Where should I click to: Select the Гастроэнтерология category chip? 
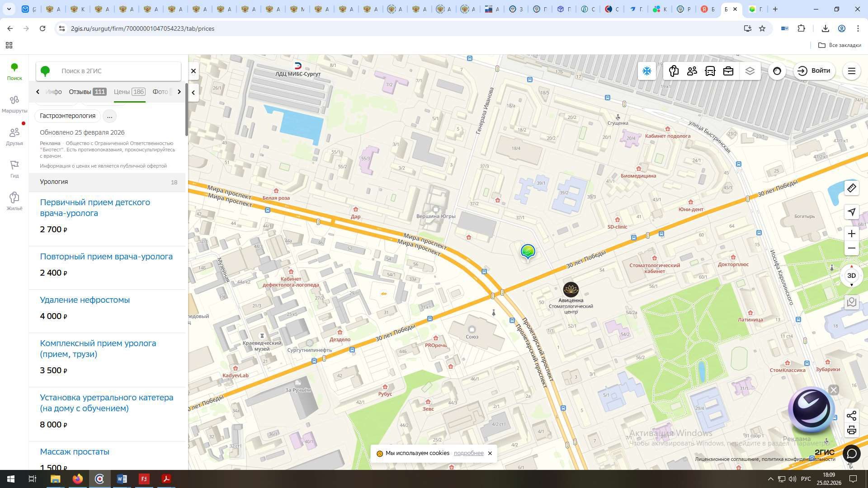pyautogui.click(x=67, y=116)
